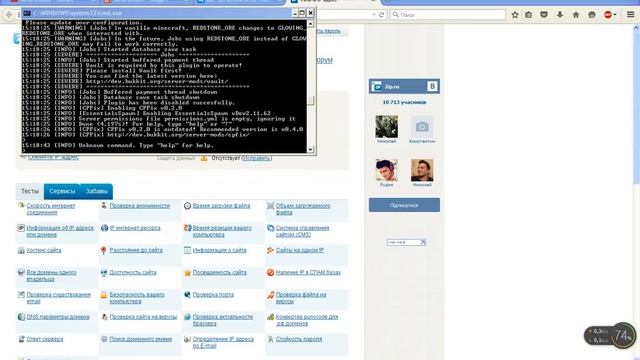Click the red circle SPAM bases icon
The height and width of the screenshot is (360, 640).
(x=270, y=272)
